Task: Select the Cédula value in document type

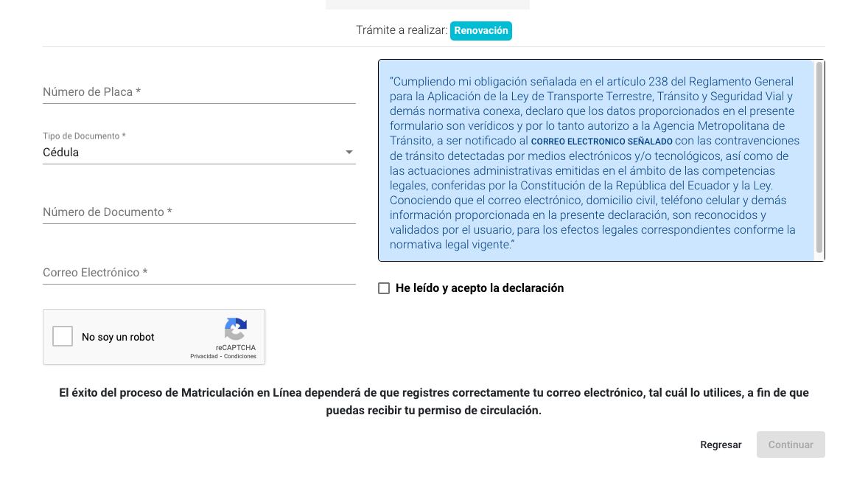Action: tap(61, 153)
